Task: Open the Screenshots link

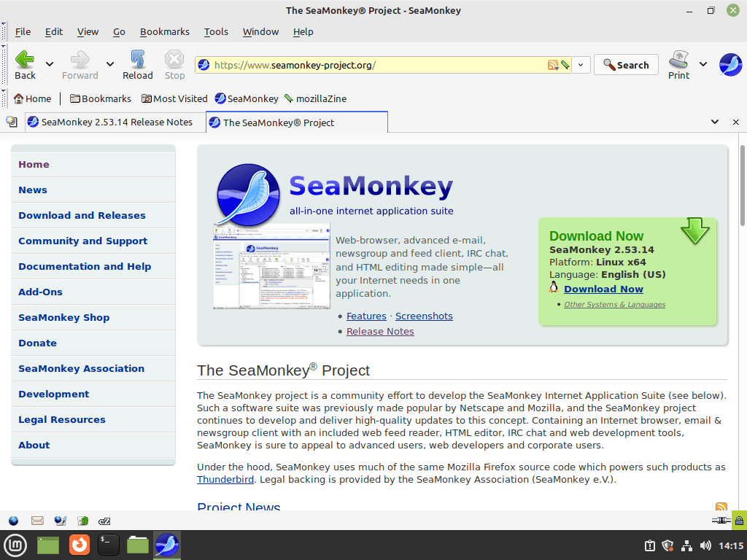Action: (x=424, y=316)
